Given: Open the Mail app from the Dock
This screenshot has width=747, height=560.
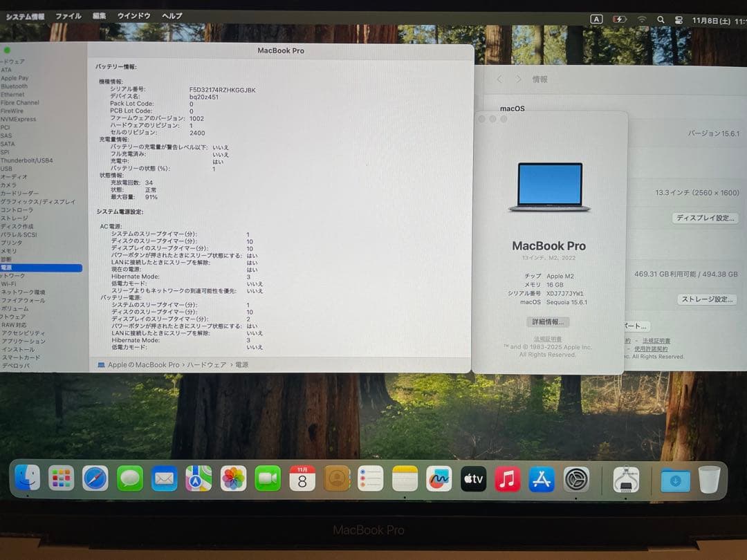Looking at the screenshot, I should coord(165,478).
